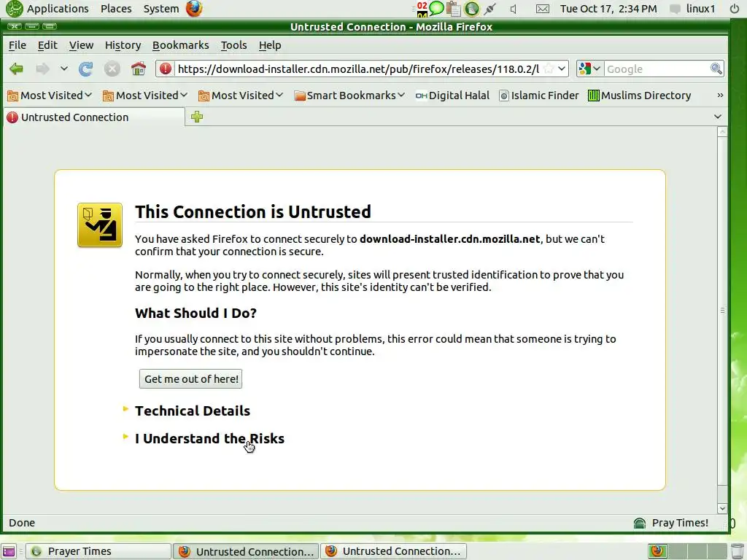Click the stop loading button
Viewport: 747px width, 560px height.
(x=112, y=69)
